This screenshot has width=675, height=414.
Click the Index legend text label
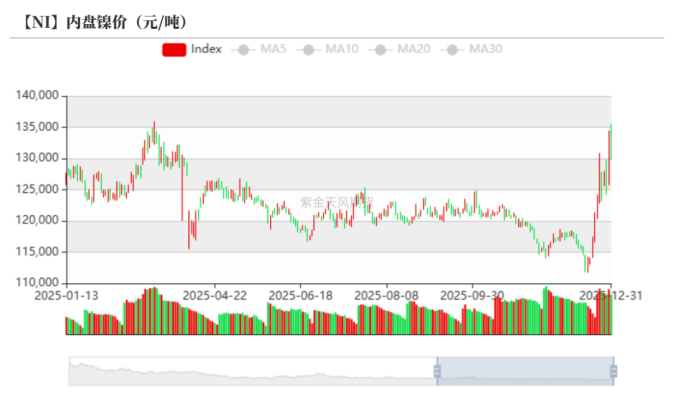pyautogui.click(x=206, y=49)
